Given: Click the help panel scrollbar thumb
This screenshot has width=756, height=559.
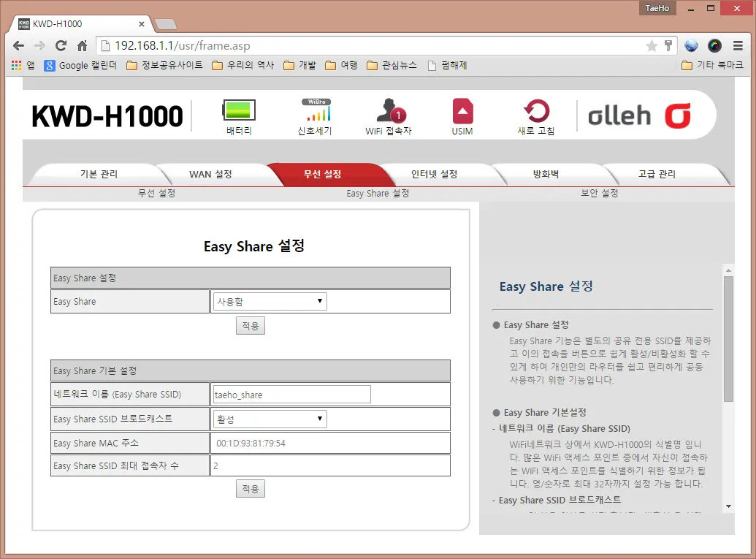Looking at the screenshot, I should (x=728, y=338).
